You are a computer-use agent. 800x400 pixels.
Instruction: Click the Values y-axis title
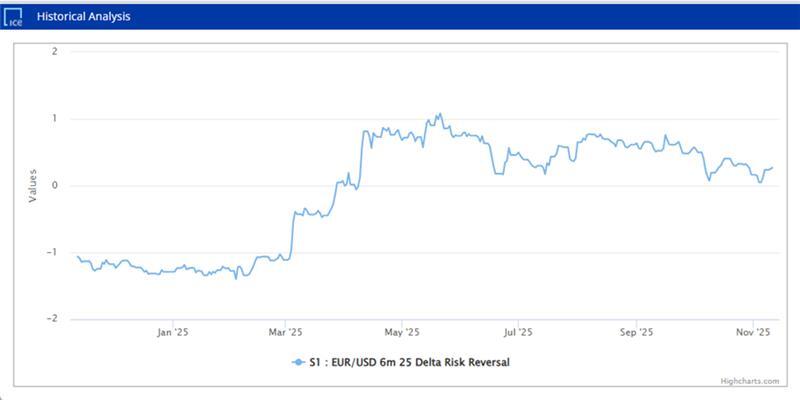pyautogui.click(x=32, y=185)
